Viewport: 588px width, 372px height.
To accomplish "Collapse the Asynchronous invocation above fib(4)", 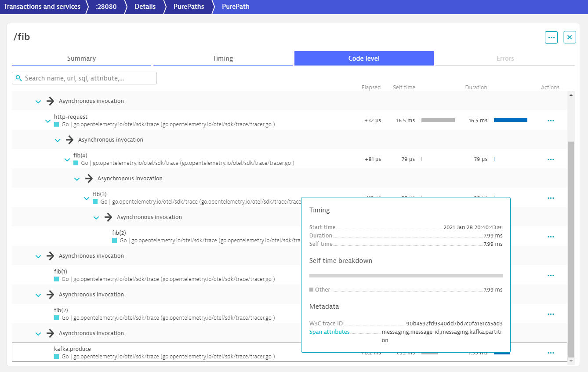I will [x=58, y=140].
